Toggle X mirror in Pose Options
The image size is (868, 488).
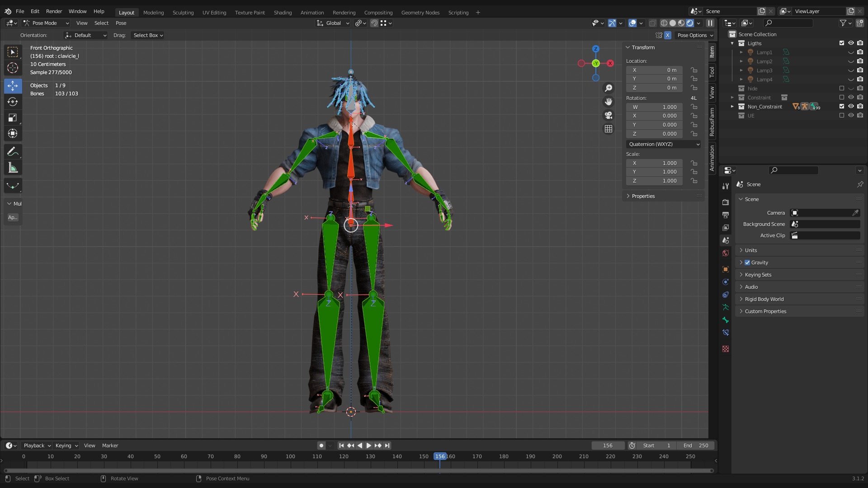(668, 35)
